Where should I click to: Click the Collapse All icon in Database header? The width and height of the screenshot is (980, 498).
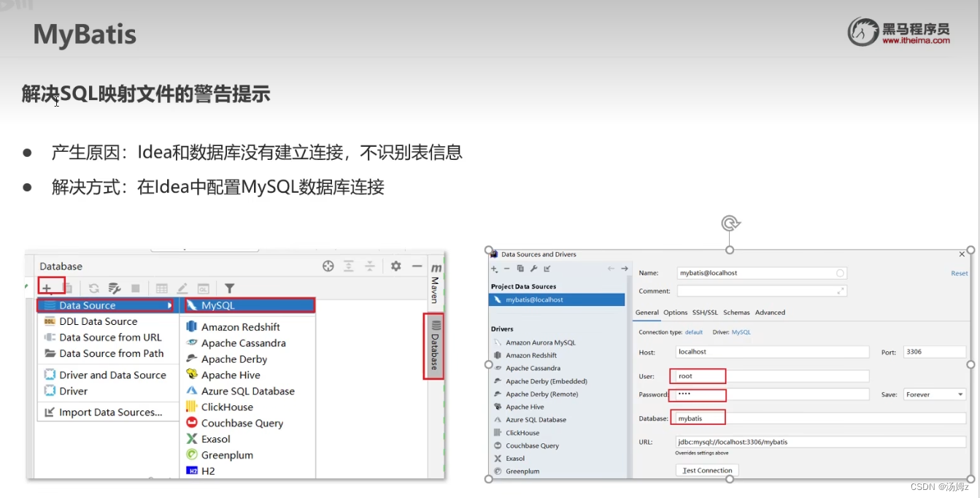coord(370,267)
